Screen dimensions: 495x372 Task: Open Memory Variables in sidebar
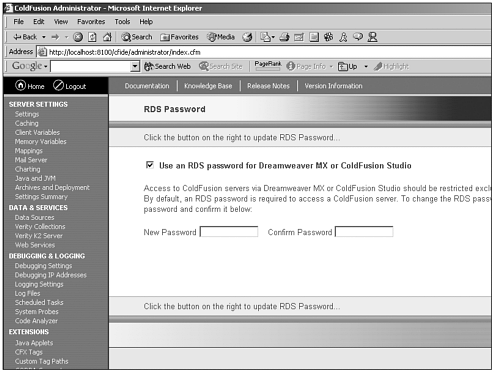(40, 142)
